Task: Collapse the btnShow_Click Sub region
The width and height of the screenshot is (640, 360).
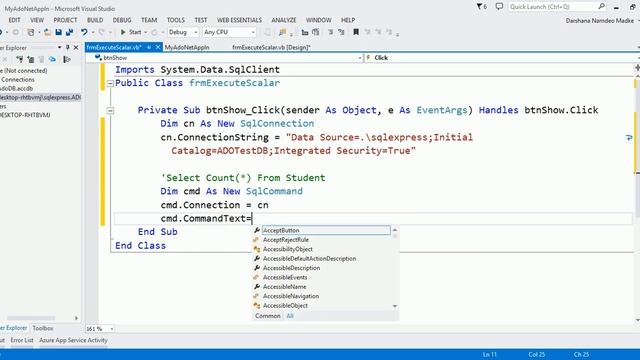Action: [x=110, y=111]
